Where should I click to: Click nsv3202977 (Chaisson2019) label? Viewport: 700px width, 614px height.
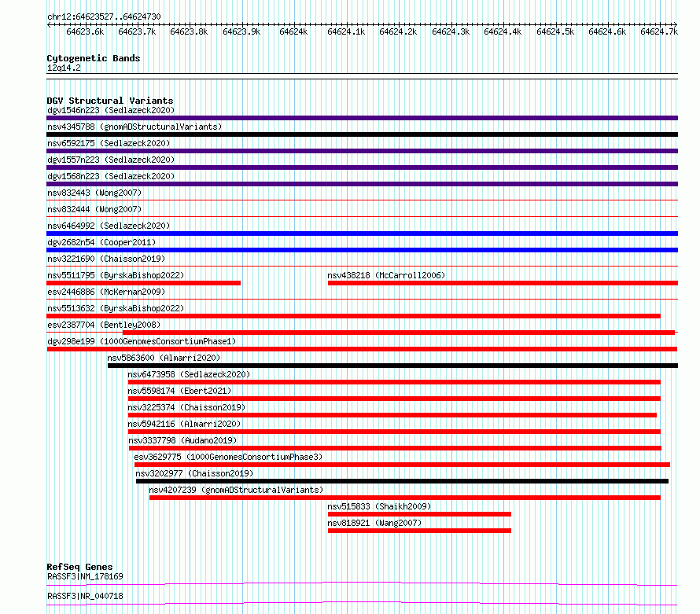coord(194,473)
